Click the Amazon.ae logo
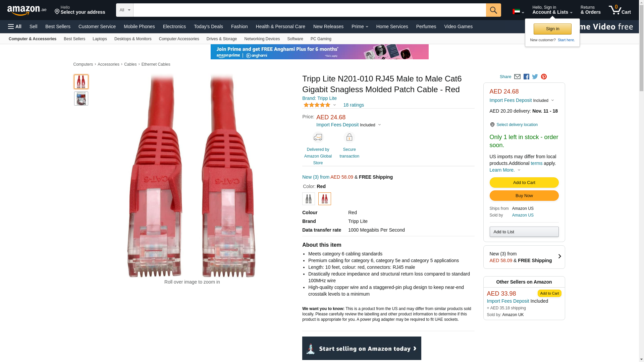644x362 pixels. (27, 10)
